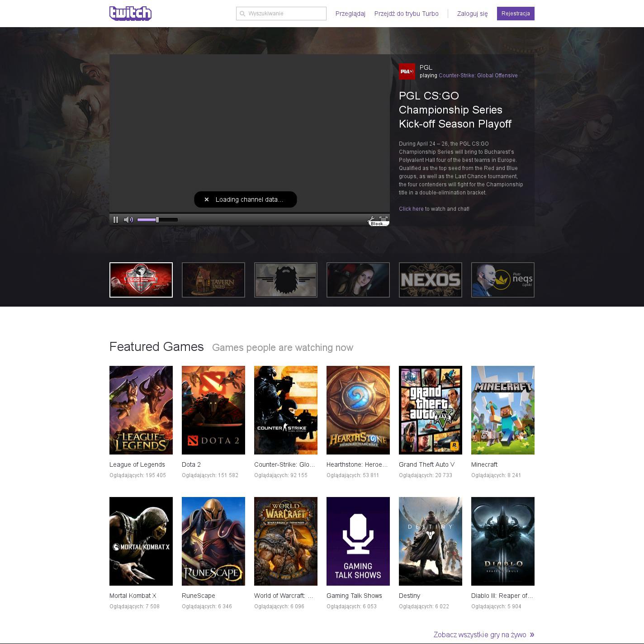Select the Tavern Tales stream thumbnail

[213, 280]
